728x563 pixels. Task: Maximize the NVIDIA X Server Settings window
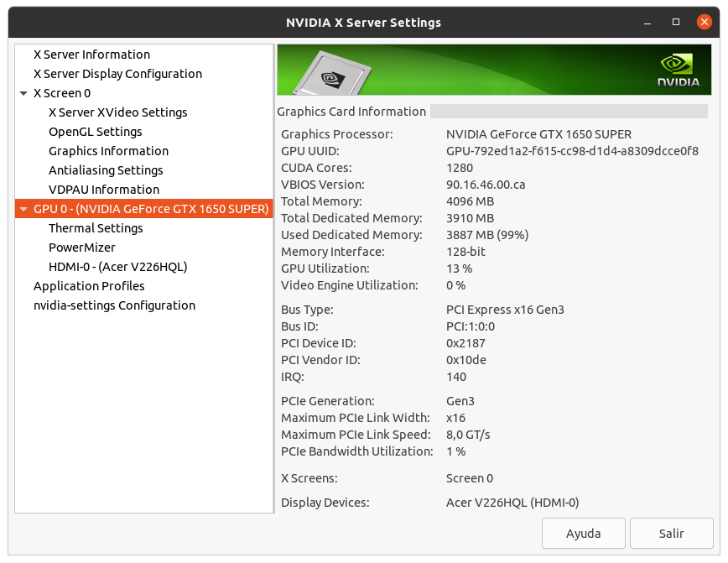676,23
